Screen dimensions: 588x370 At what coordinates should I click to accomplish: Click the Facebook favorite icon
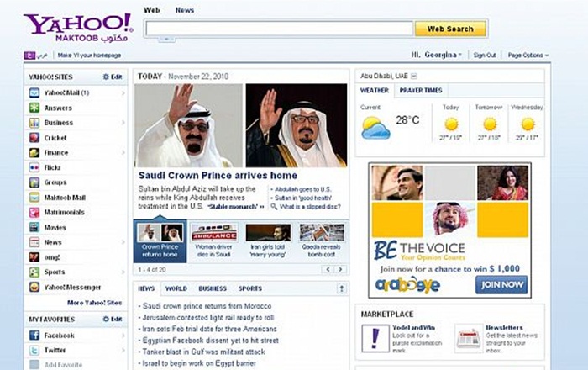tap(34, 335)
